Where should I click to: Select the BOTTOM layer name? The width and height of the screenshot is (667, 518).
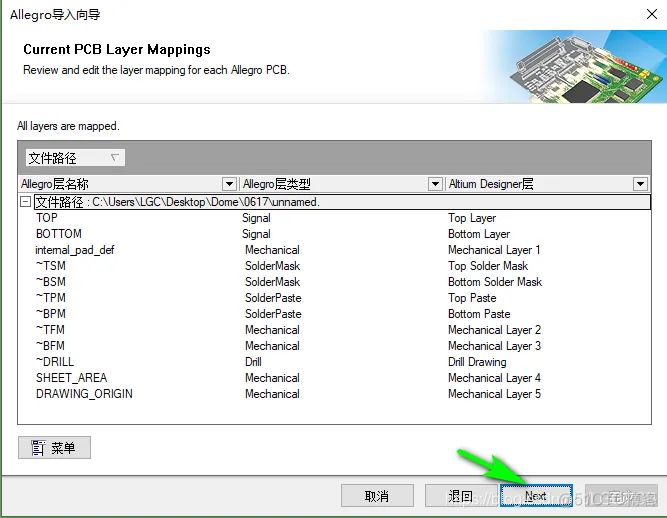[x=59, y=234]
